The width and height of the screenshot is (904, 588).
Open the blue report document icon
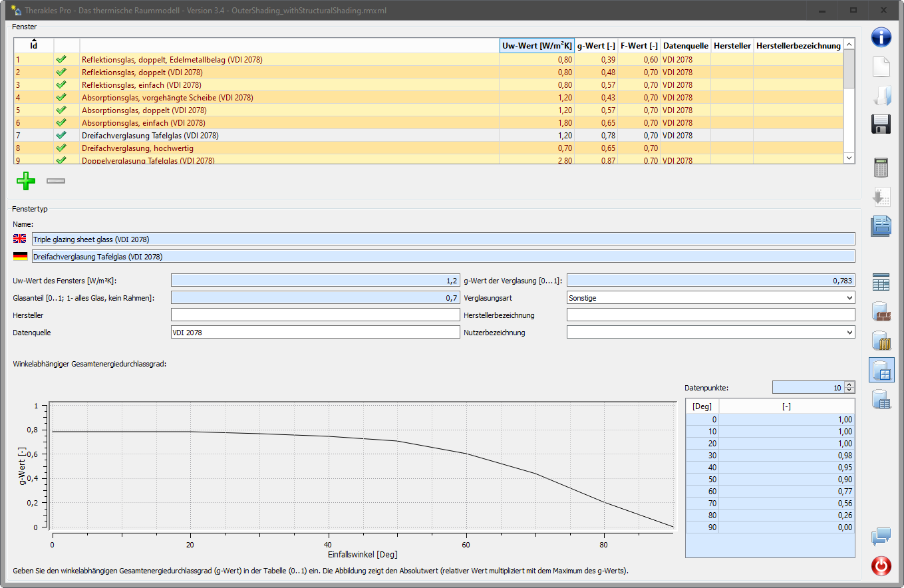point(881,226)
